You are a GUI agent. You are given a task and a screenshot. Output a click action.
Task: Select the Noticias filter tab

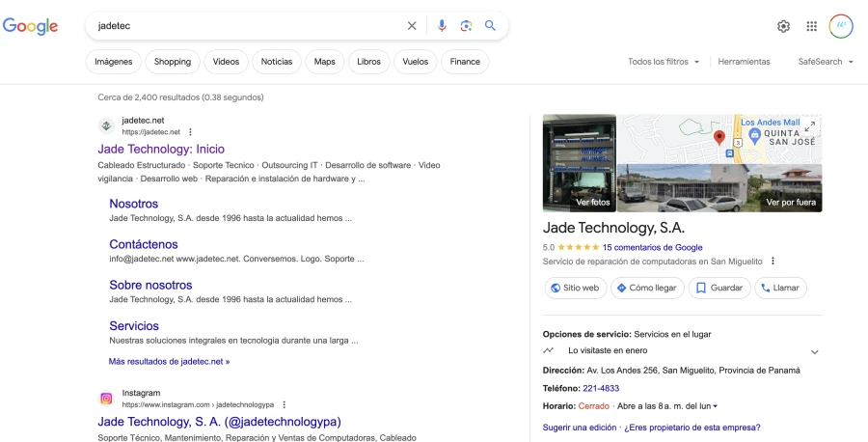[276, 62]
